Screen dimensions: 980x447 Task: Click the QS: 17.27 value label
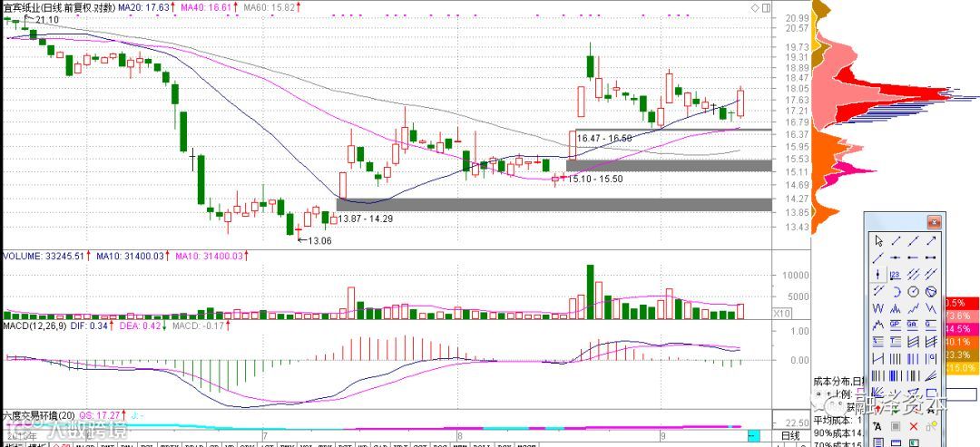click(100, 415)
